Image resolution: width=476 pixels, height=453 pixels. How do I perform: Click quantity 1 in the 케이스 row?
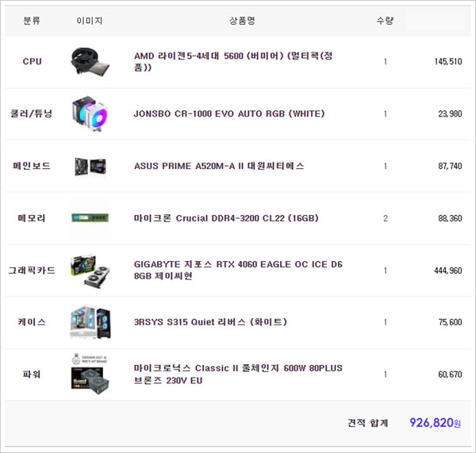386,322
